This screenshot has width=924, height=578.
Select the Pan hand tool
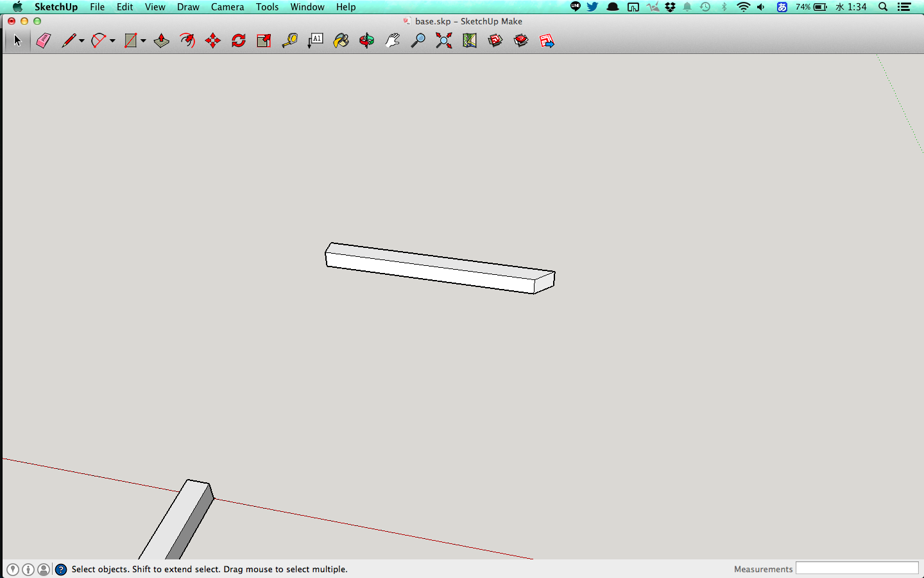coord(392,41)
